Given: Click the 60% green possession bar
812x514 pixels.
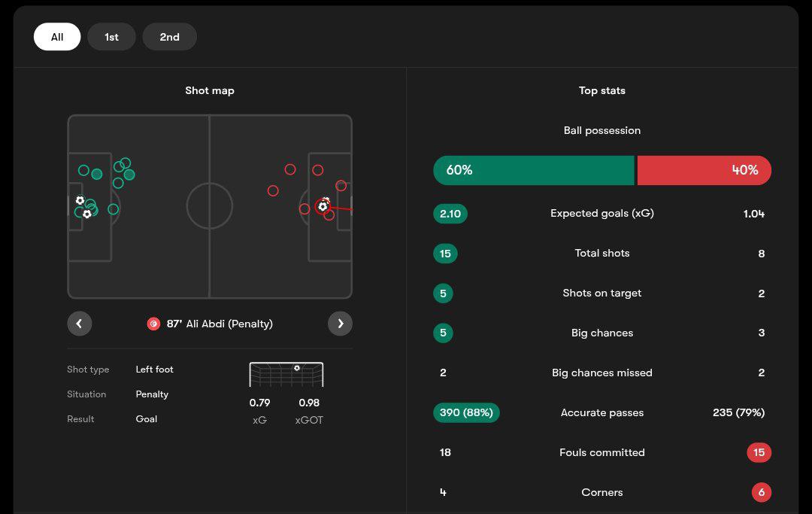Looking at the screenshot, I should [x=534, y=170].
